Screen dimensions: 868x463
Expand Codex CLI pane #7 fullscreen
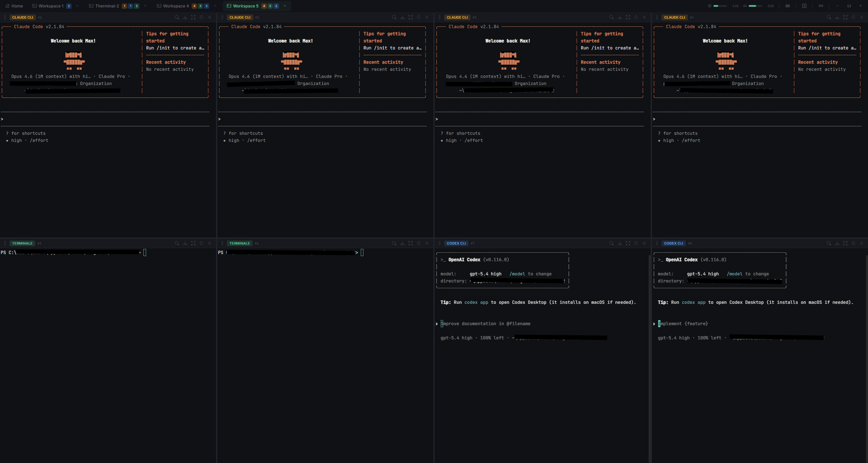click(x=628, y=243)
